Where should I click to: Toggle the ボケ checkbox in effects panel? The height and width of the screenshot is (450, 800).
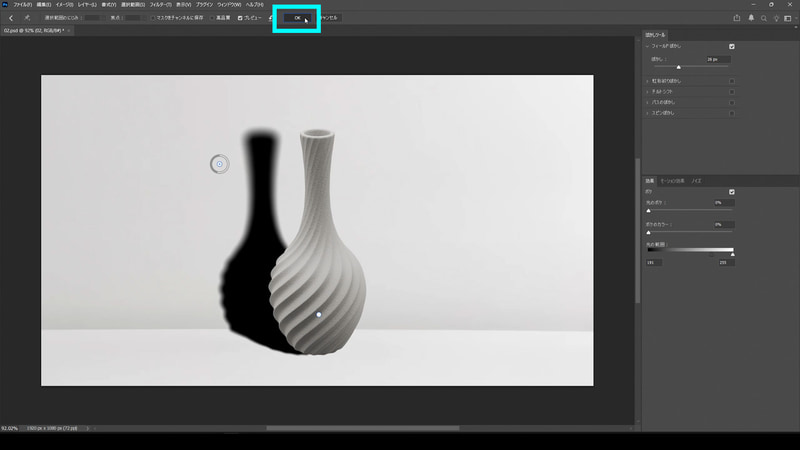tap(732, 192)
